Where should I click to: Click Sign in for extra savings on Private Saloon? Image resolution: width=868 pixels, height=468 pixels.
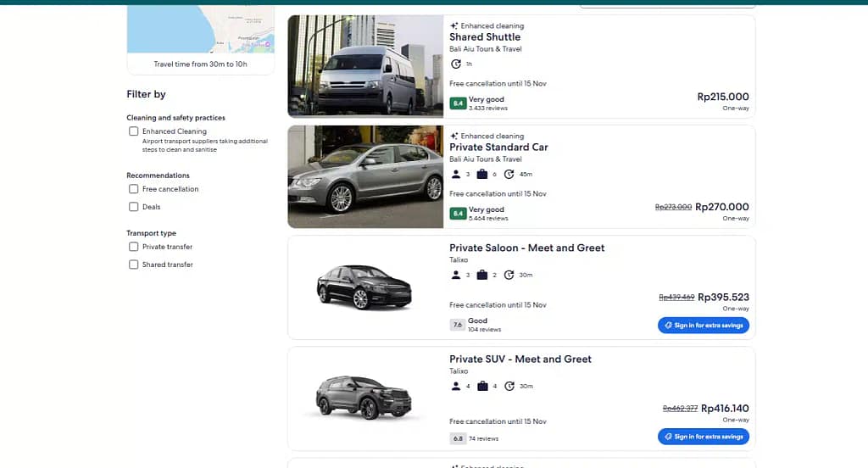coord(703,326)
